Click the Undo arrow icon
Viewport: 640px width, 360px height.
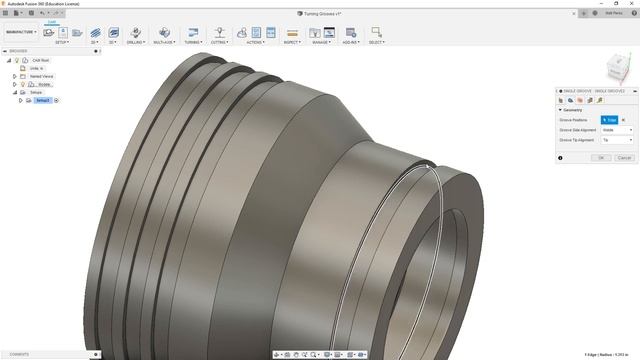point(42,13)
